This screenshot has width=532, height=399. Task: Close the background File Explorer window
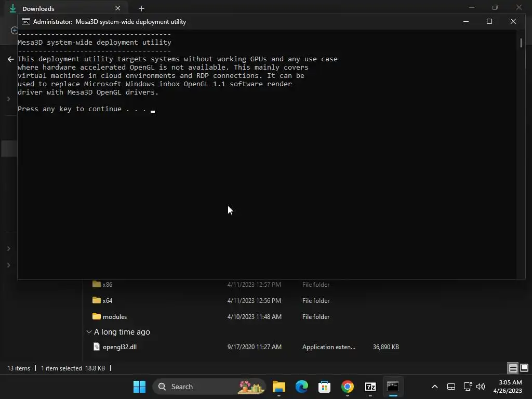519,7
